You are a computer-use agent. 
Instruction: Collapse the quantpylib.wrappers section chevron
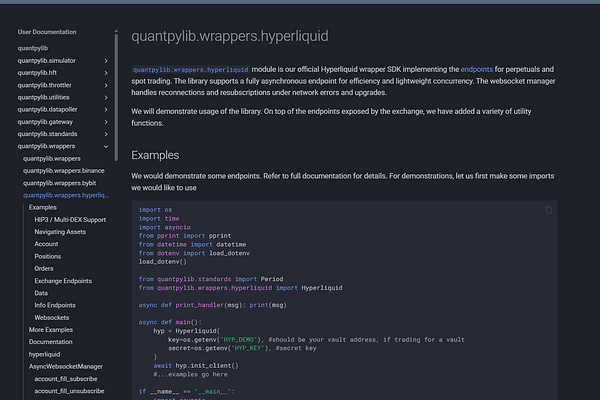click(106, 147)
